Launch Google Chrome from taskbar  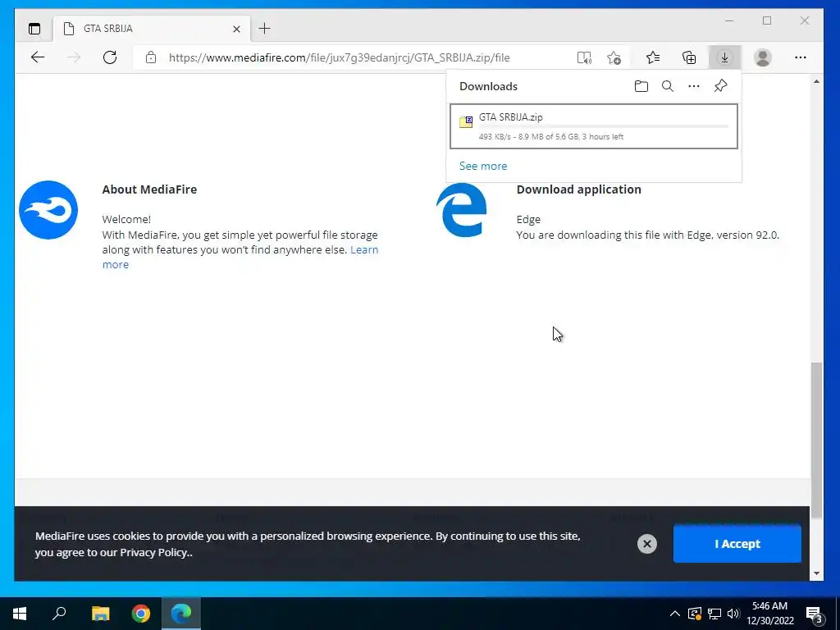point(141,614)
